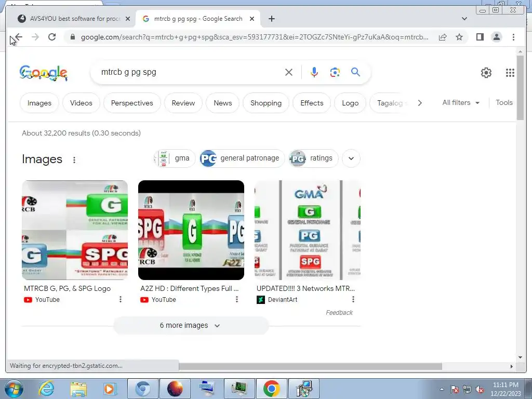Click the address bar URL

(255, 37)
